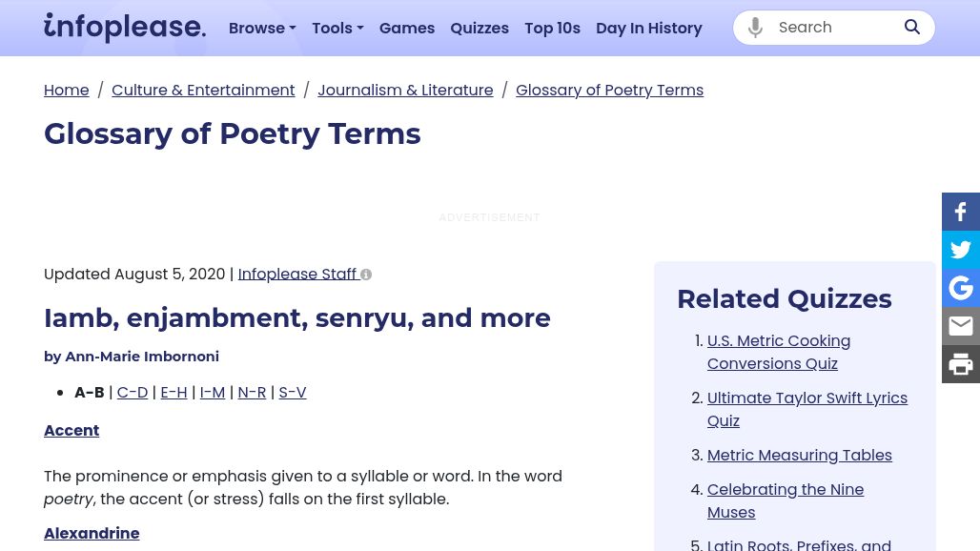Image resolution: width=980 pixels, height=551 pixels.
Task: Open Day In History page
Action: tap(649, 28)
